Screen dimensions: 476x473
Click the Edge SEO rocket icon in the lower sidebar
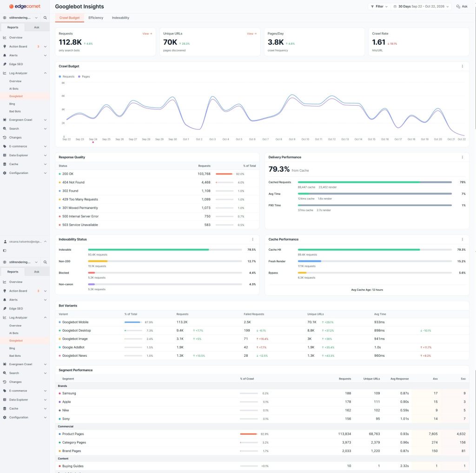[x=5, y=308]
